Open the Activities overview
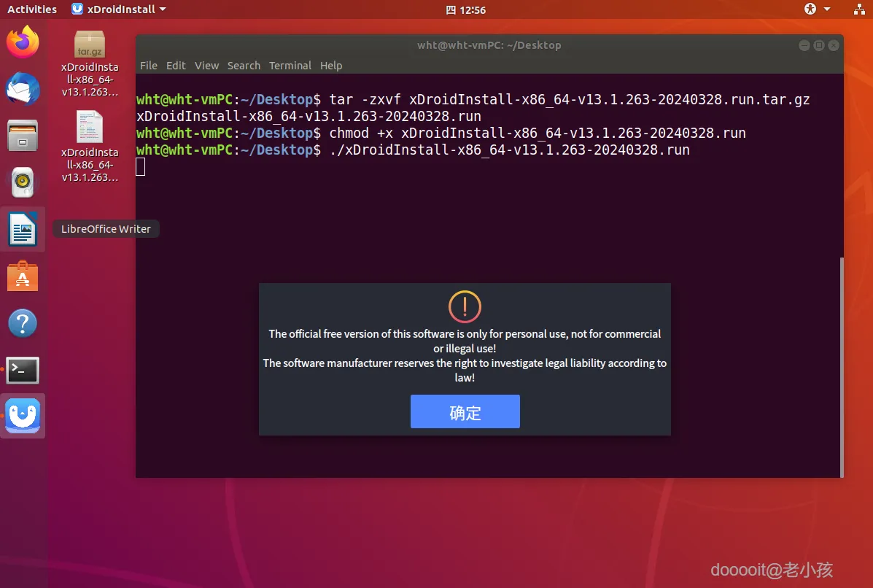Screen dimensions: 873x588 tap(32, 9)
